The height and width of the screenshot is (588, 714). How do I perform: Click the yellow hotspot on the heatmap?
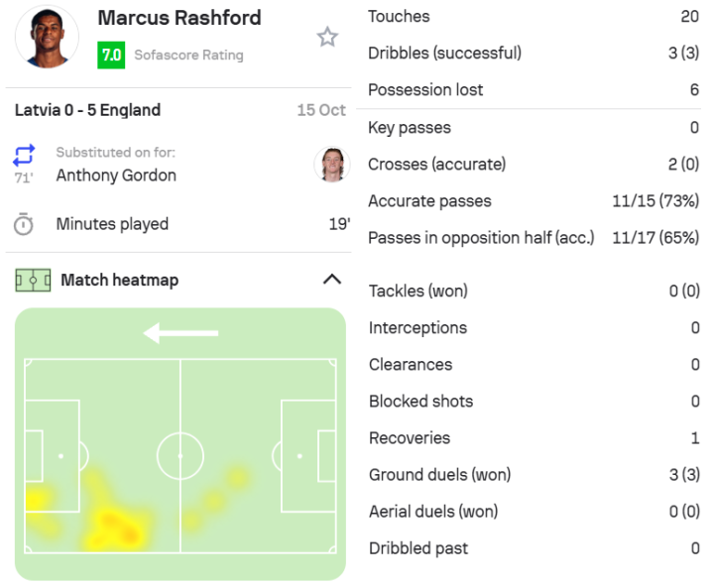(117, 525)
